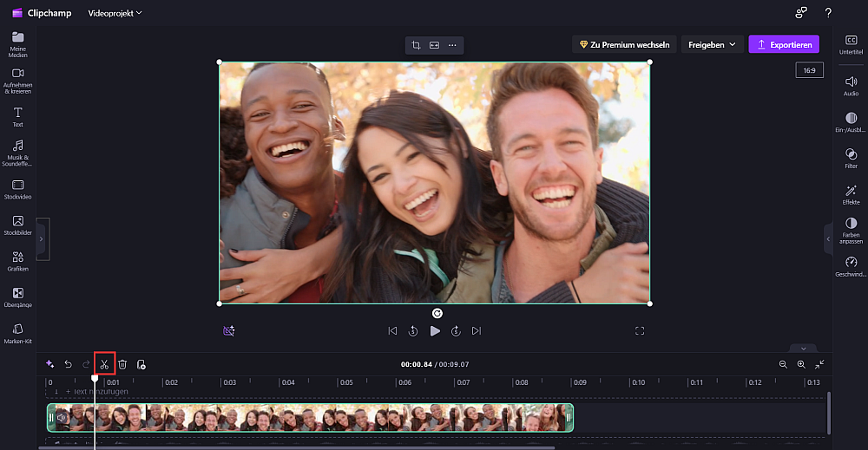This screenshot has height=450, width=868.
Task: Switch to Übergänge transitions tab
Action: 17,297
